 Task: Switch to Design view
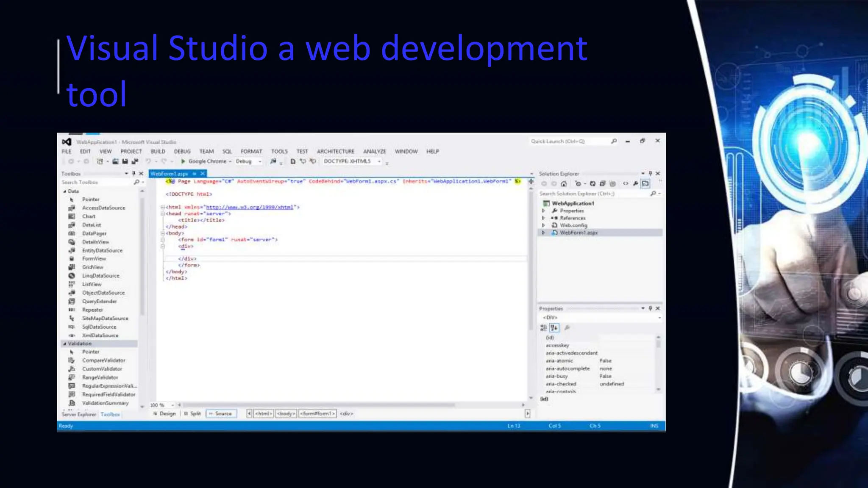tap(164, 414)
